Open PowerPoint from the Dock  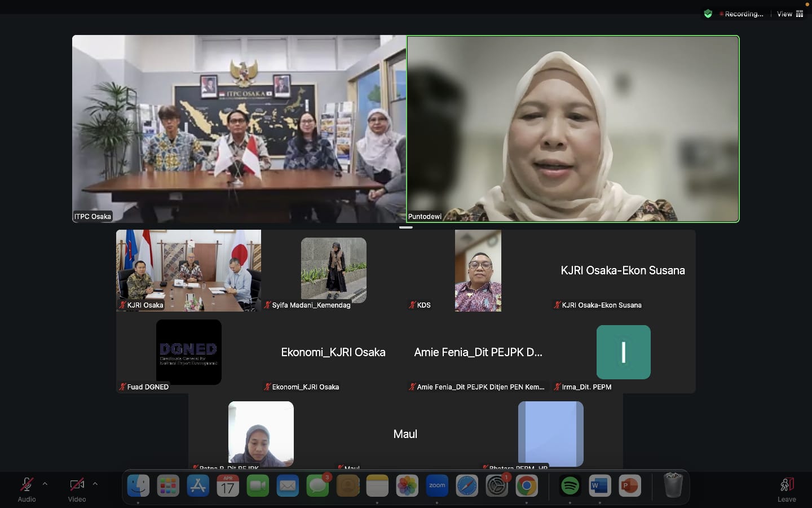pyautogui.click(x=630, y=485)
